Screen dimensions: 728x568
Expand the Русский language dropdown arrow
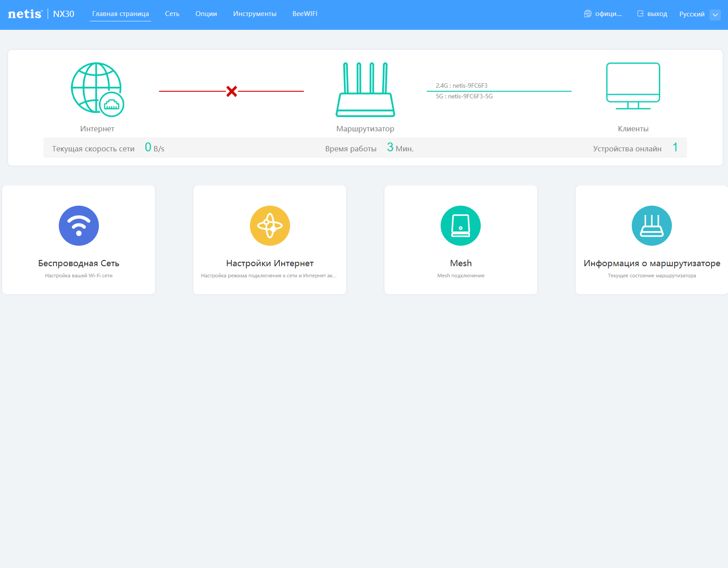tap(715, 15)
